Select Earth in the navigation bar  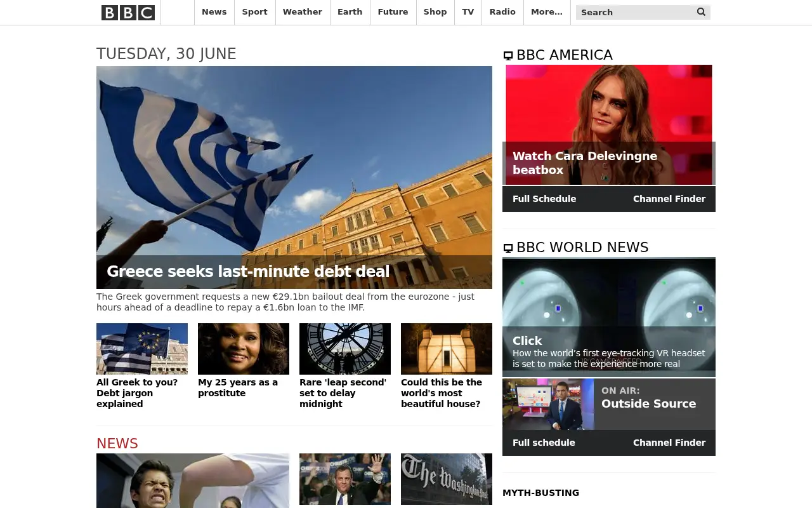[350, 12]
